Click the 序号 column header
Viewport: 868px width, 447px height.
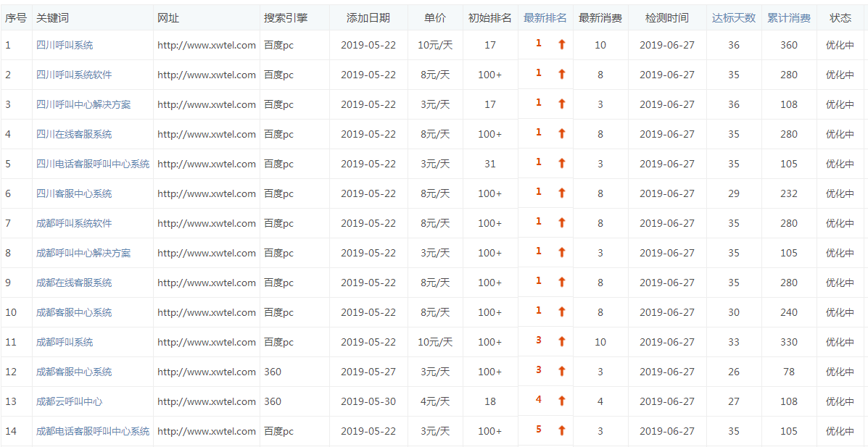pyautogui.click(x=15, y=17)
